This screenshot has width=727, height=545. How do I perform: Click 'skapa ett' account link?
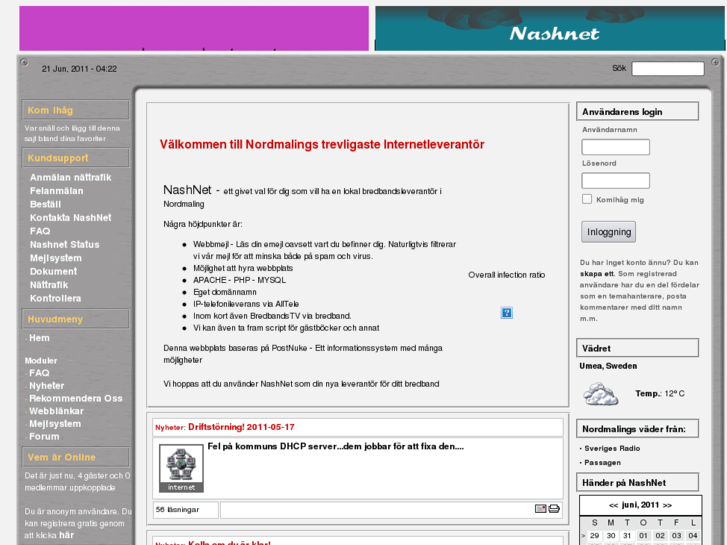click(x=597, y=274)
